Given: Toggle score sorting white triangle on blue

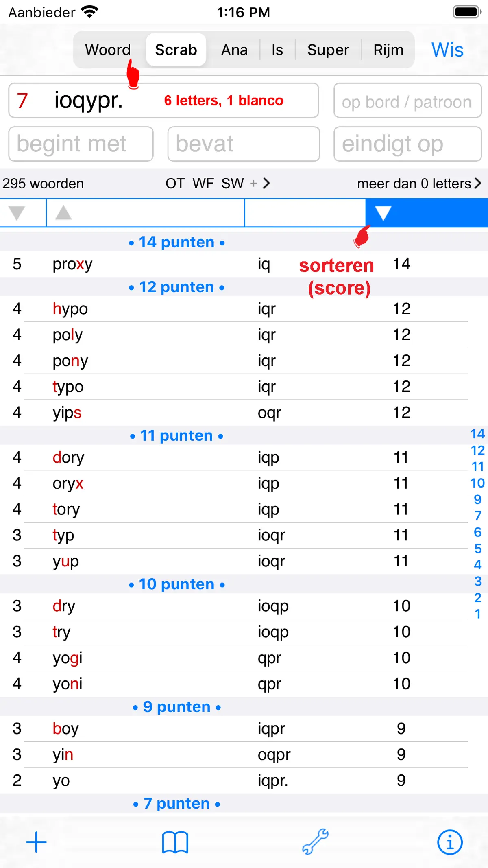Looking at the screenshot, I should [383, 213].
